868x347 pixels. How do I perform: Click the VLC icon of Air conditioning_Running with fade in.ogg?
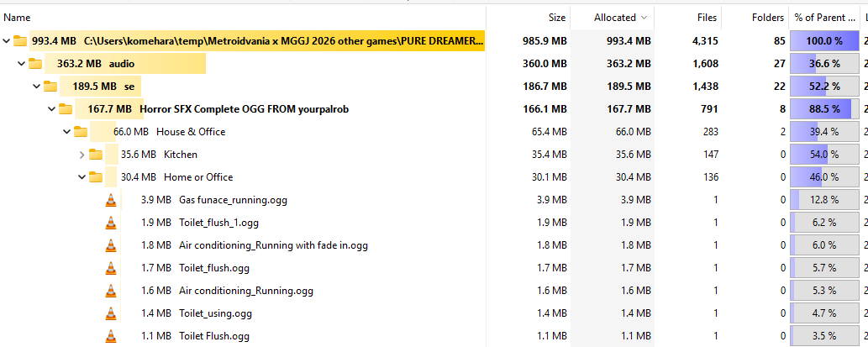coord(111,245)
